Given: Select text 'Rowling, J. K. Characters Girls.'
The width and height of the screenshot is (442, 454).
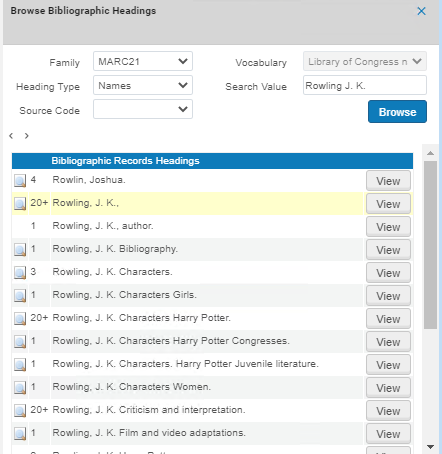Looking at the screenshot, I should point(125,295).
